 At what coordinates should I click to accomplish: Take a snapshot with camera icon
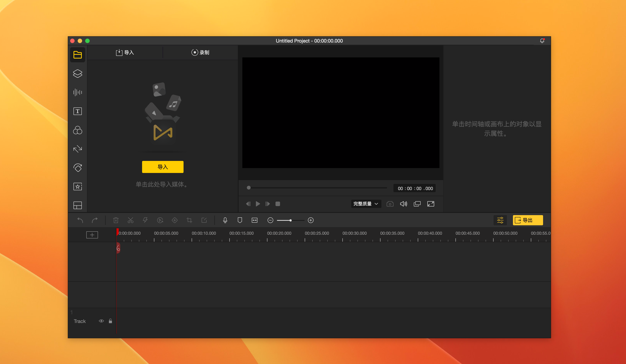pyautogui.click(x=390, y=204)
